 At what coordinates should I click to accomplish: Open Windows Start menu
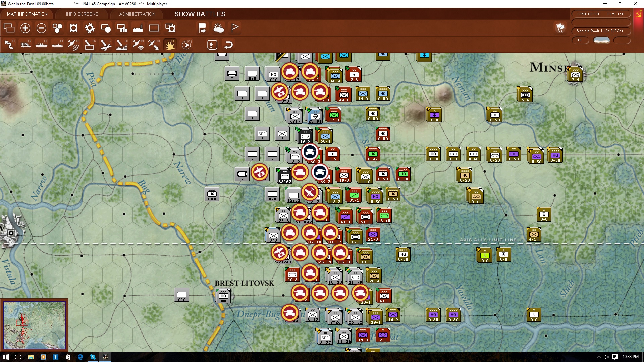pos(6,357)
